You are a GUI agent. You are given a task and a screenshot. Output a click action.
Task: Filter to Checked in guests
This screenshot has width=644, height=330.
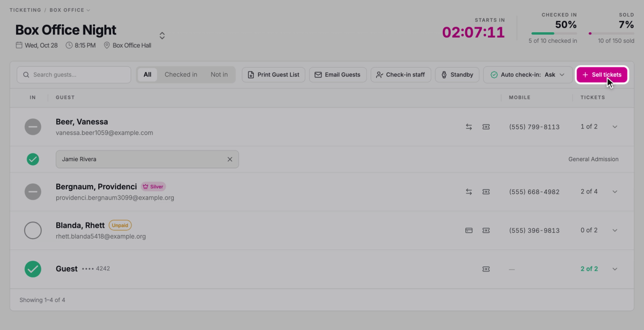181,75
